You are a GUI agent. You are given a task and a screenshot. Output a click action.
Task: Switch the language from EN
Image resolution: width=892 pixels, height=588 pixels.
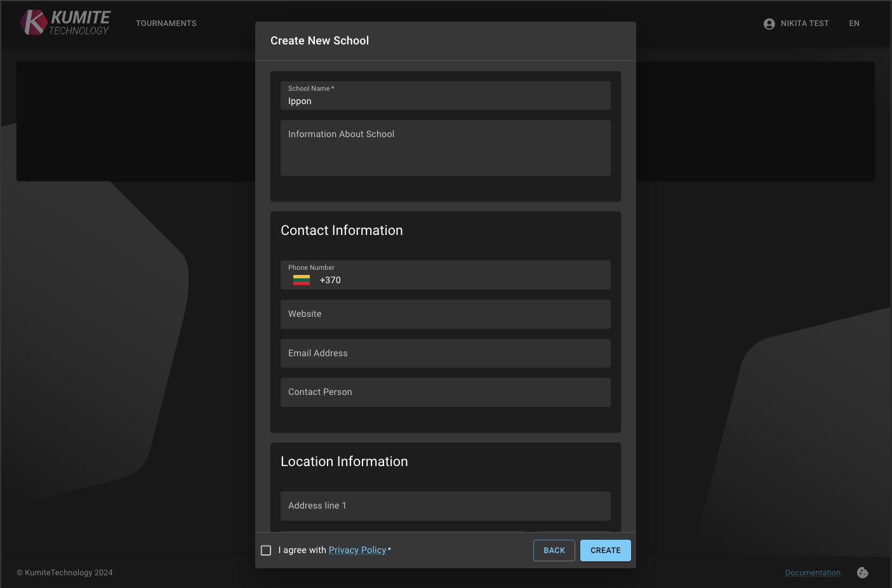(854, 23)
